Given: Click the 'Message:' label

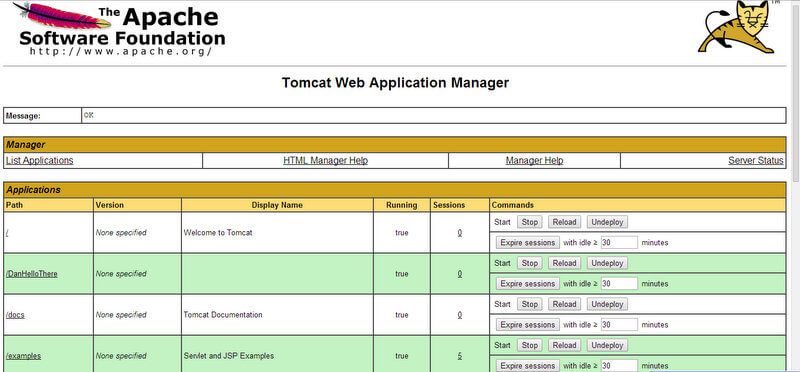Looking at the screenshot, I should point(23,116).
